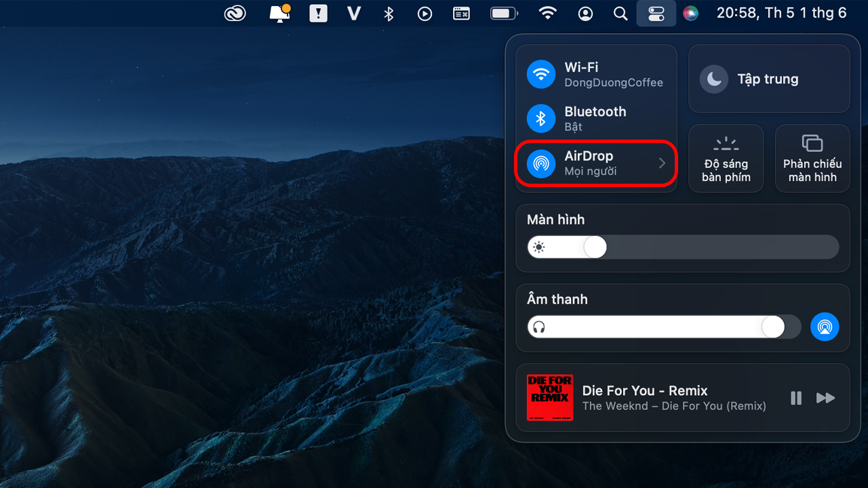Open the exclamation mark menu bar icon
Viewport: 868px width, 488px height.
click(x=318, y=13)
